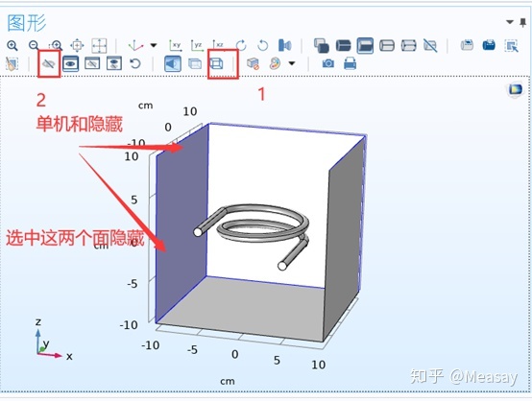Activate the select box tool with cursor
Viewport: 532px width, 401px height.
tap(511, 46)
